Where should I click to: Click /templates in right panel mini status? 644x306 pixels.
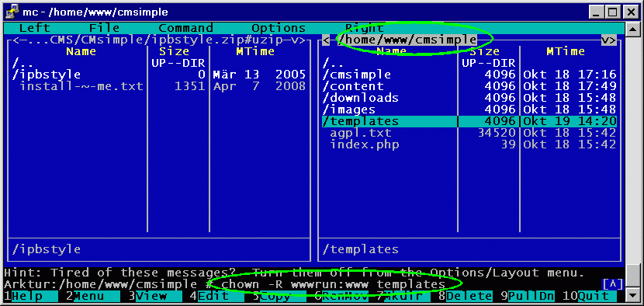tap(361, 249)
